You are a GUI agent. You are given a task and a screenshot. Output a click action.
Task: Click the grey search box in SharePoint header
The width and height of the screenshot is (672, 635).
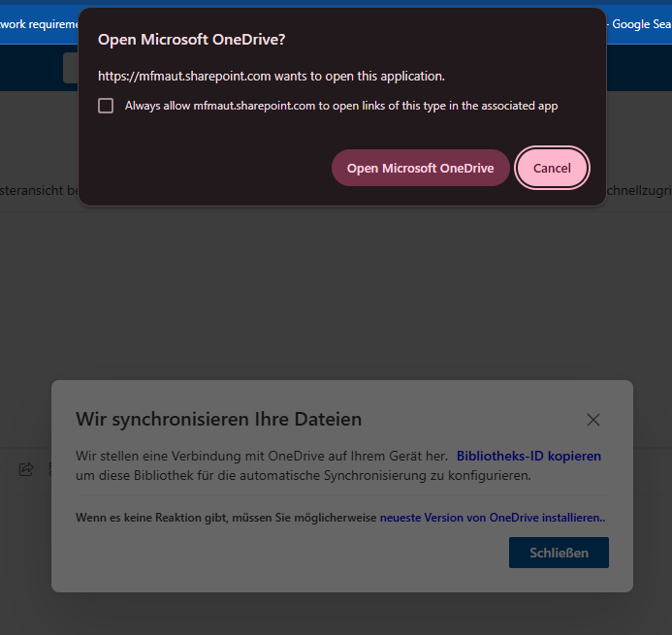[70, 68]
